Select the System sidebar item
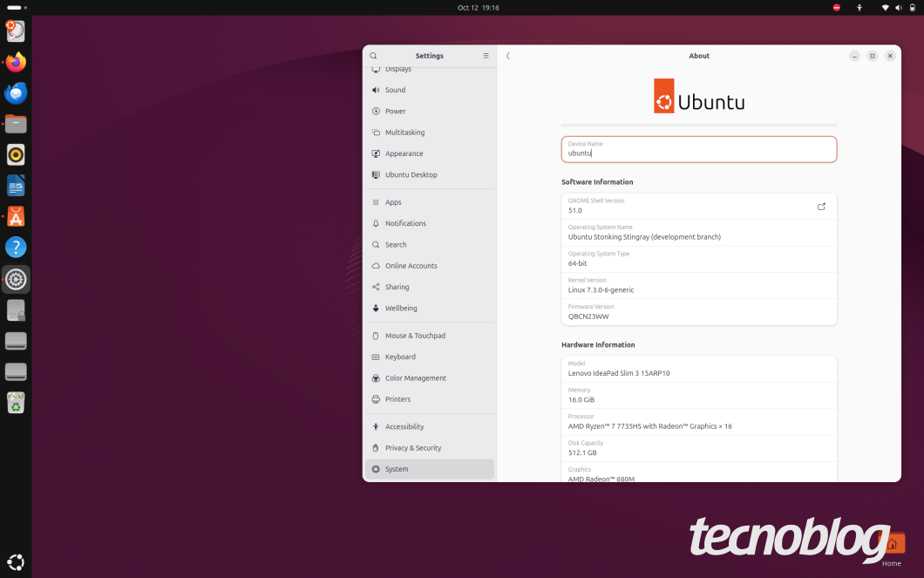 pos(430,469)
